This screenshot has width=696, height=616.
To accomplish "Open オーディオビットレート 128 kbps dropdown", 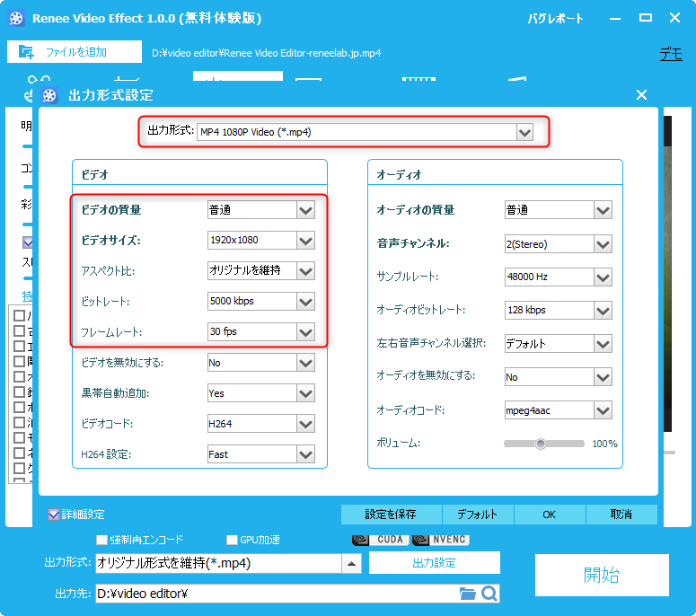I will [x=603, y=310].
